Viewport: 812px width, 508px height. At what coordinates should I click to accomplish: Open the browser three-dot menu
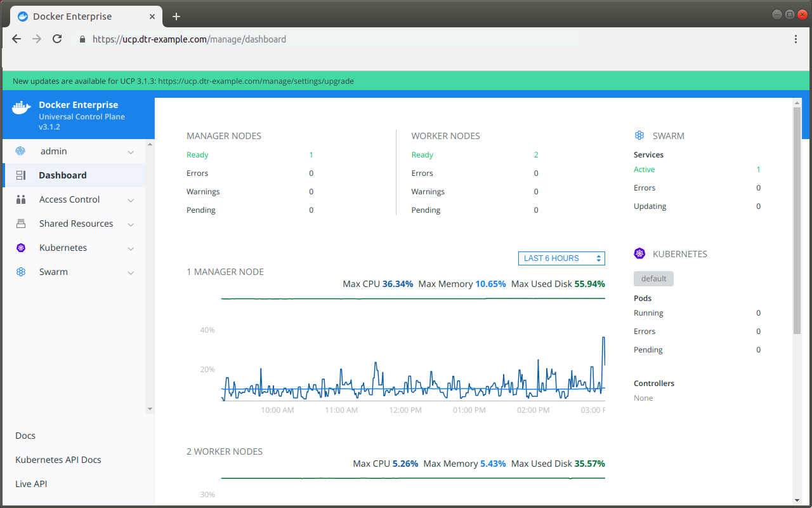[x=796, y=39]
